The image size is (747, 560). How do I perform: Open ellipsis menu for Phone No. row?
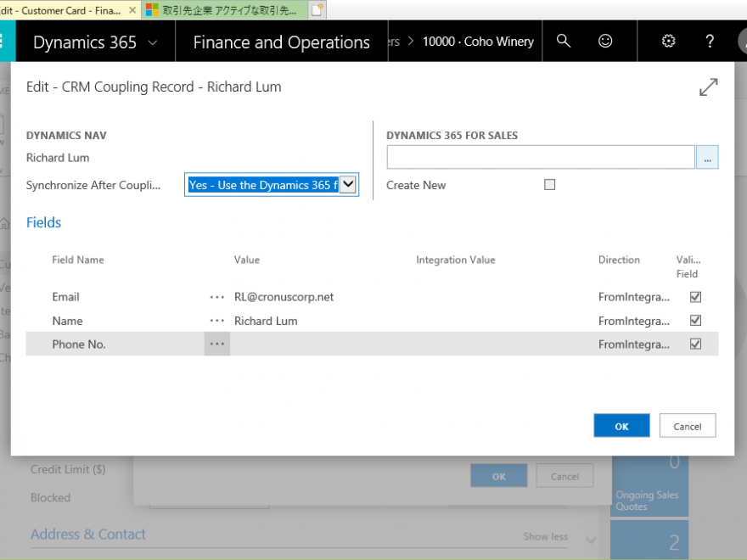[x=216, y=344]
